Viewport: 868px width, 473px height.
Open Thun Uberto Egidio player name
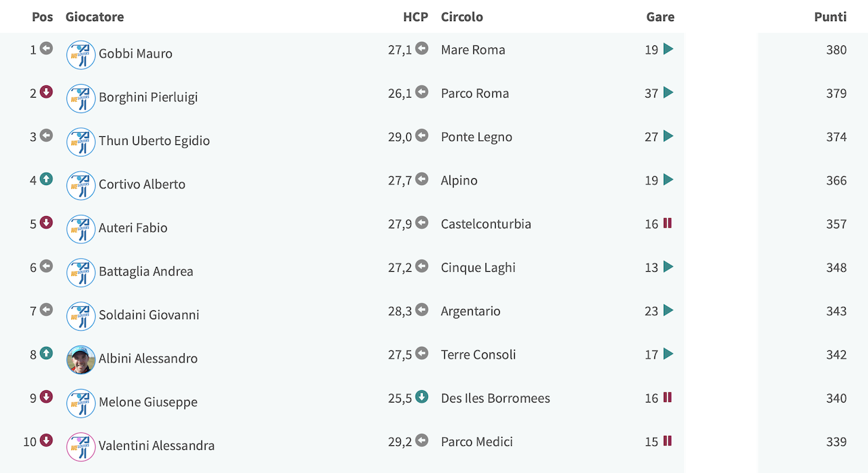[x=155, y=141]
